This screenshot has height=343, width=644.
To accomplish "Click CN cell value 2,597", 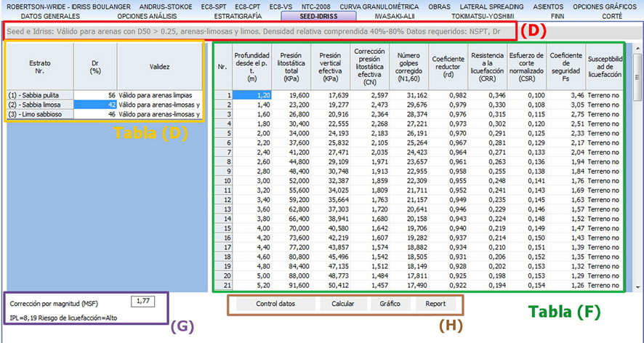I will point(370,95).
